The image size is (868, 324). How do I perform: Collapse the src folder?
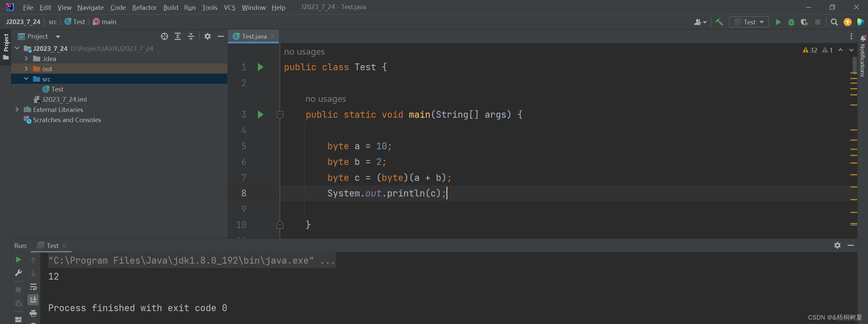click(x=26, y=79)
